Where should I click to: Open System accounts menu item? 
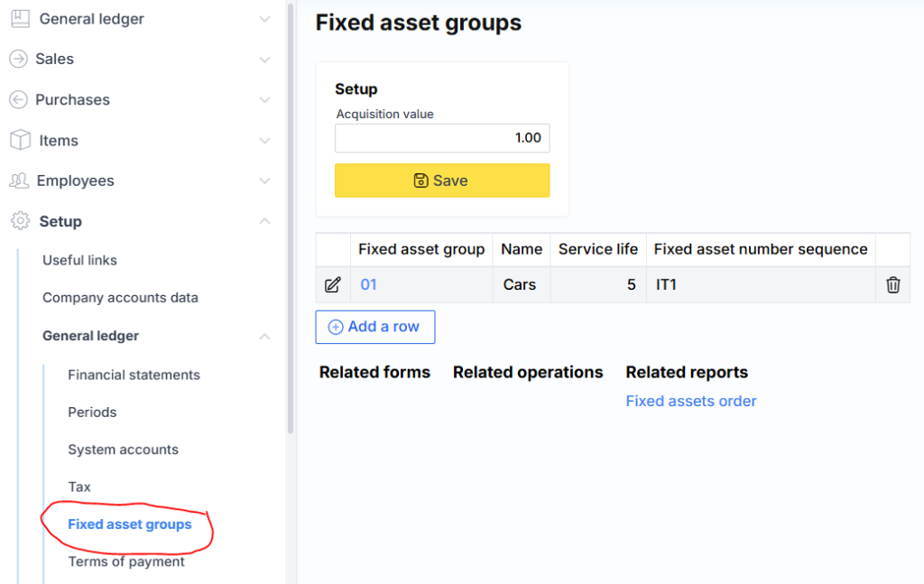(x=123, y=450)
